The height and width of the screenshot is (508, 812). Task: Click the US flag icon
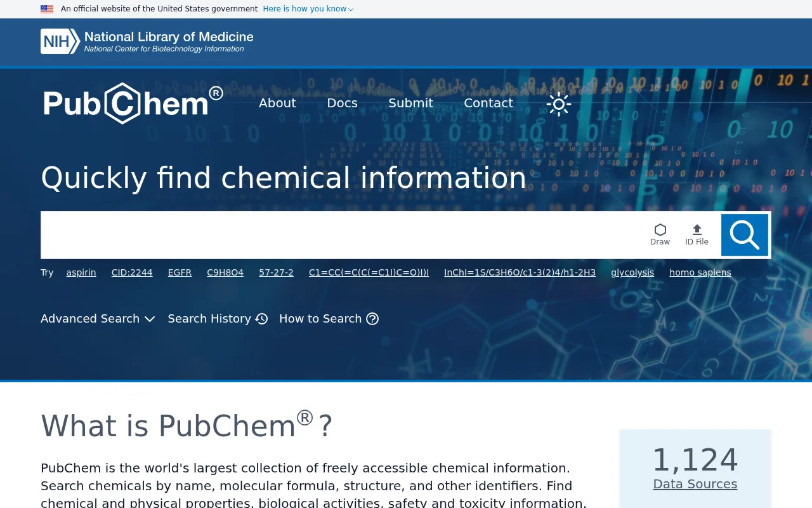[x=47, y=9]
